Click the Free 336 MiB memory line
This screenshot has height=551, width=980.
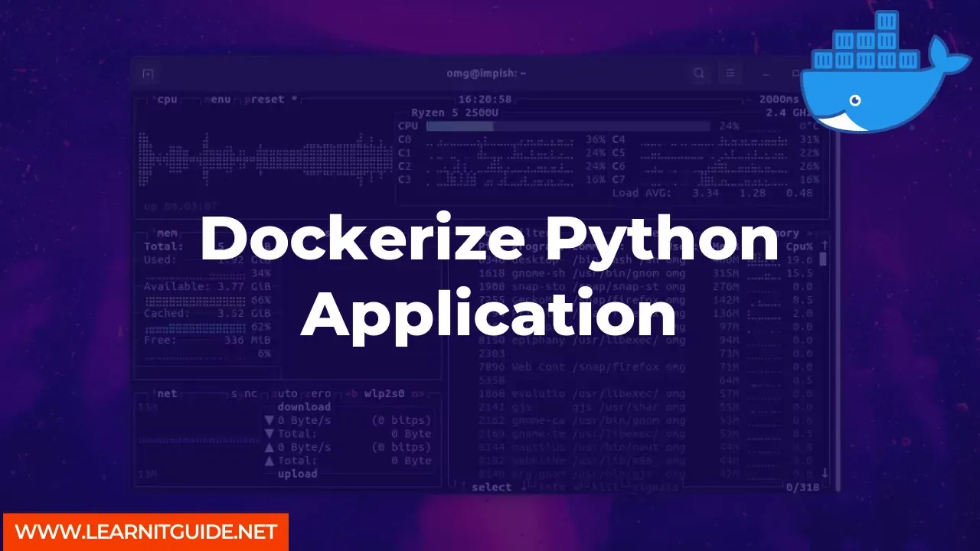coord(207,340)
